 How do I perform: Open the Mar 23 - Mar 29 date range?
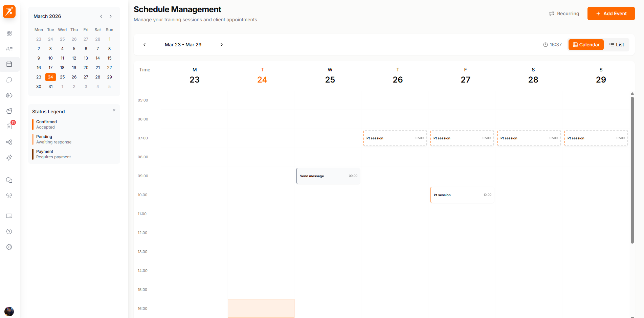(183, 44)
